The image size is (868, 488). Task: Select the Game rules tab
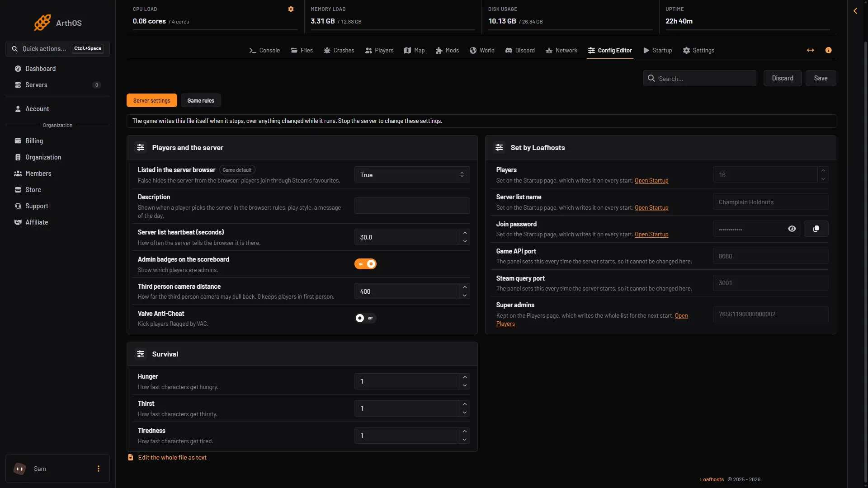201,100
